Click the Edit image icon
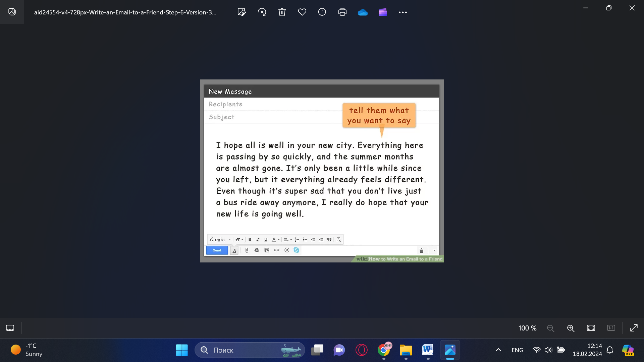 241,12
